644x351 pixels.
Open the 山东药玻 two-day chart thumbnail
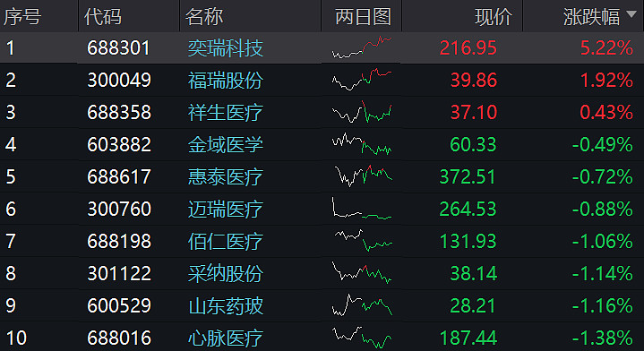point(362,305)
